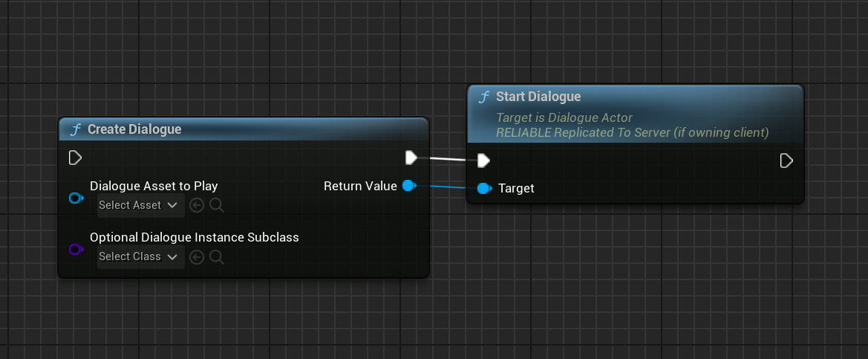Use selected class arrow beside Select Class
Viewport: 868px width, 359px height.
coord(197,257)
